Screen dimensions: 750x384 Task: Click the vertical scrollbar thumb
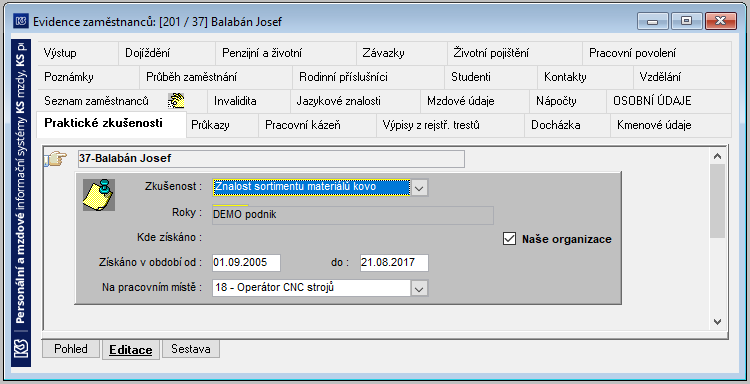717,201
